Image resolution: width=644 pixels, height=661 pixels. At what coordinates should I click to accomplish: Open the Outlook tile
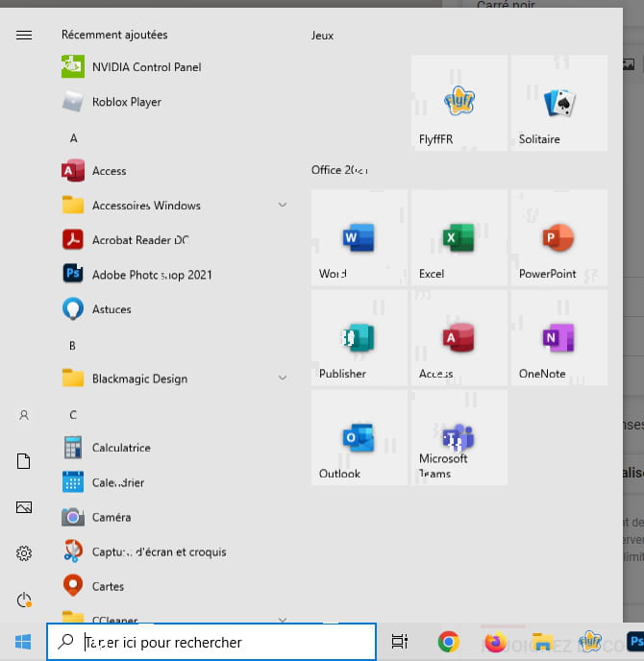click(x=359, y=437)
